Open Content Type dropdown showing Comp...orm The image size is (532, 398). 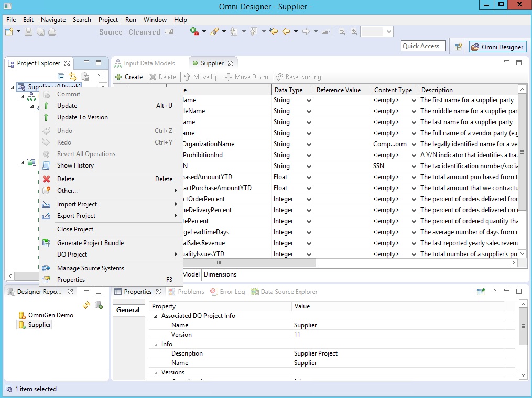pos(414,145)
